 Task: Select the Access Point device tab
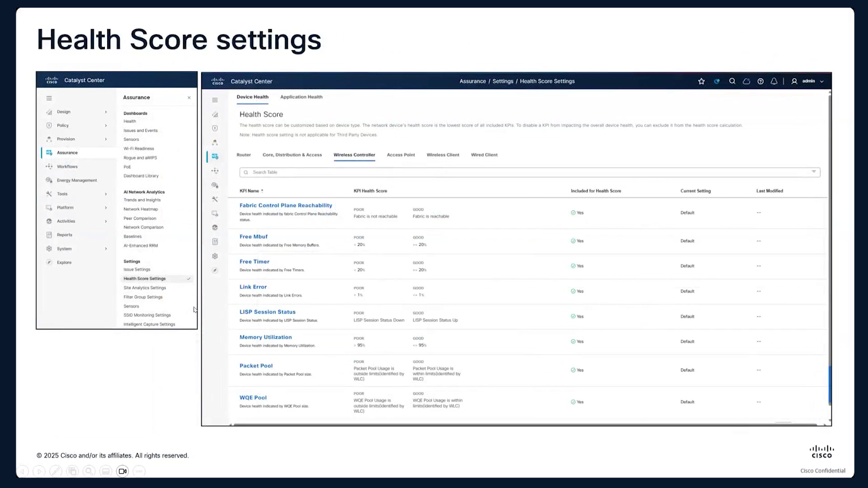click(401, 155)
